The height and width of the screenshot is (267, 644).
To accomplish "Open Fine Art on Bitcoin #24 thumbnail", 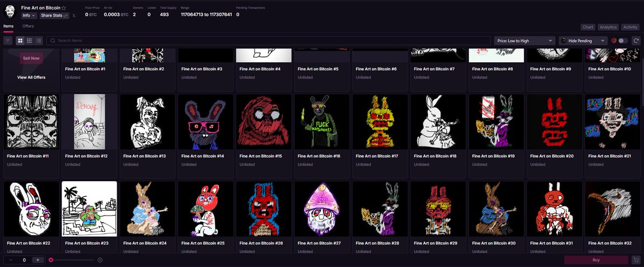I will click(148, 209).
